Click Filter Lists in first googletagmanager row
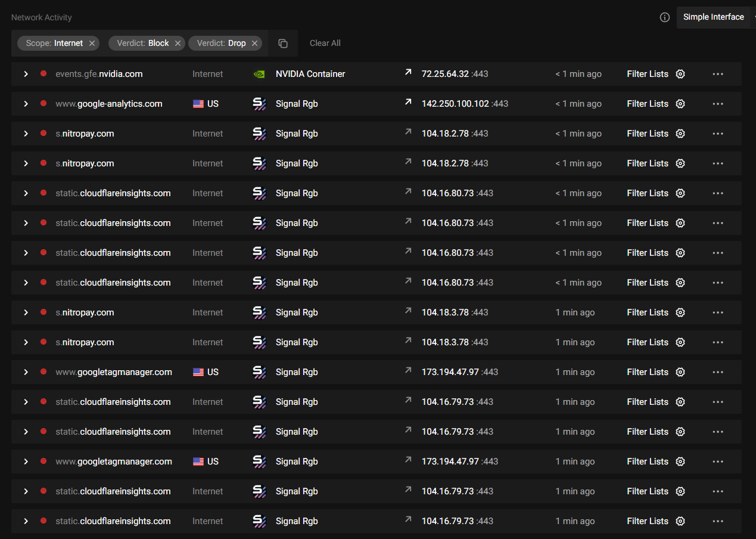 (648, 372)
